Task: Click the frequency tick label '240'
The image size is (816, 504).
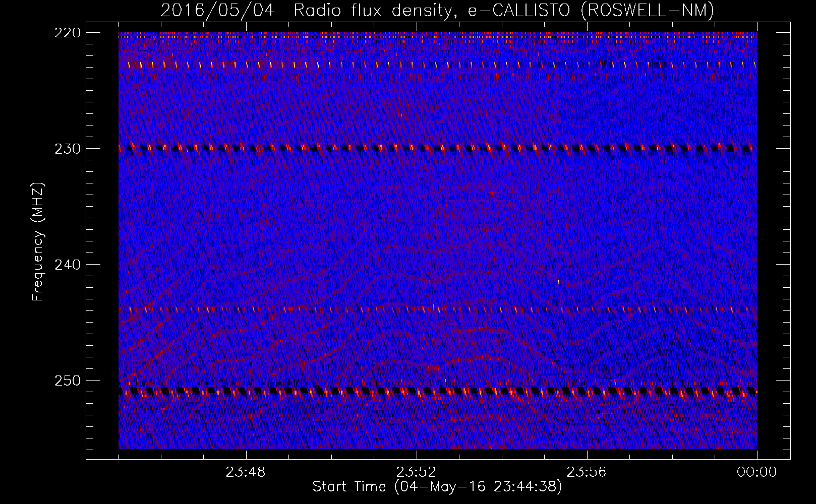Action: pos(67,265)
